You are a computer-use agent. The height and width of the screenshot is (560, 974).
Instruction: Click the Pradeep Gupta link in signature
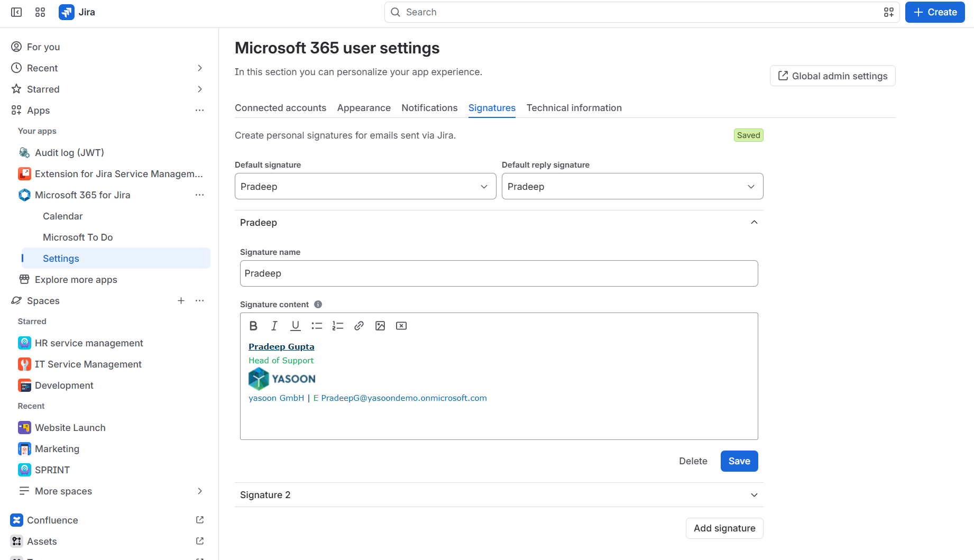click(281, 347)
